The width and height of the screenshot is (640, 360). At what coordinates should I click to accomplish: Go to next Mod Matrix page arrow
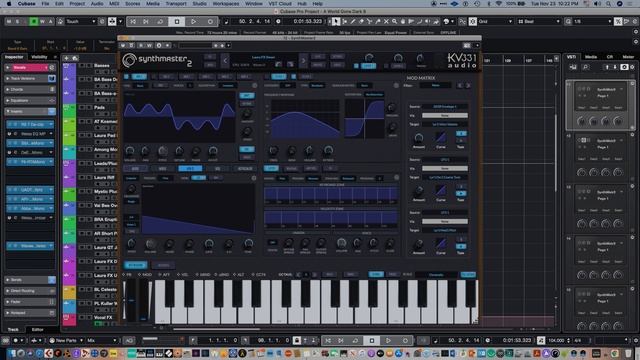pyautogui.click(x=468, y=85)
